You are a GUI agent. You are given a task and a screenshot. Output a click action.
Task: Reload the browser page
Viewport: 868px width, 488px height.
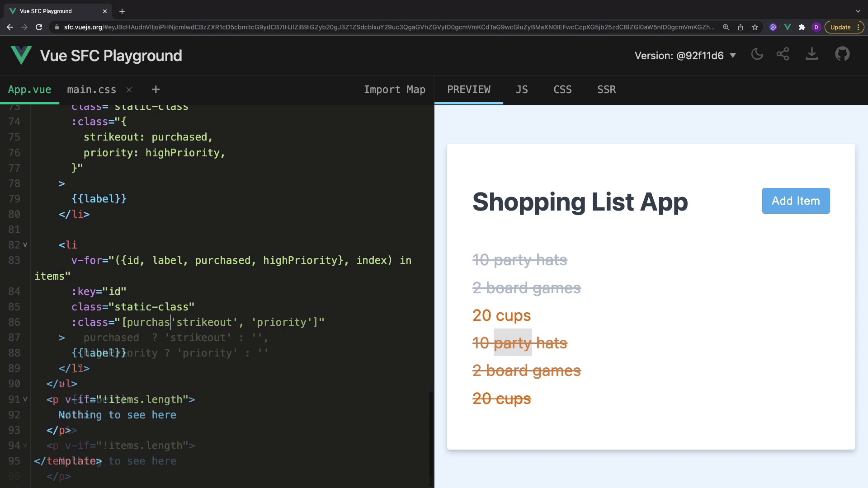pos(39,27)
